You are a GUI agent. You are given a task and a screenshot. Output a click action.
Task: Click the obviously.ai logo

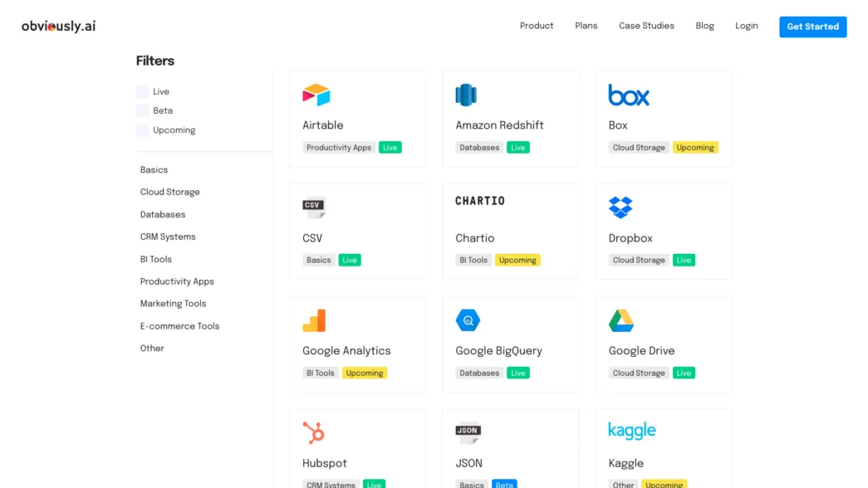(59, 26)
